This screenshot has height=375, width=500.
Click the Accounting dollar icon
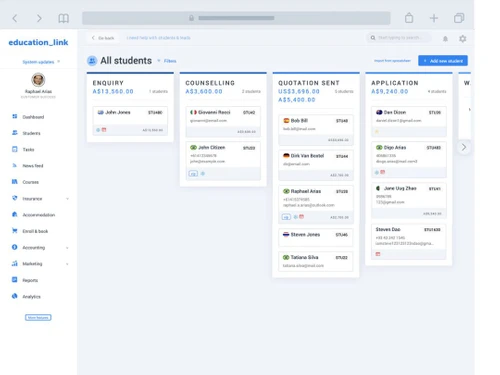coord(15,247)
